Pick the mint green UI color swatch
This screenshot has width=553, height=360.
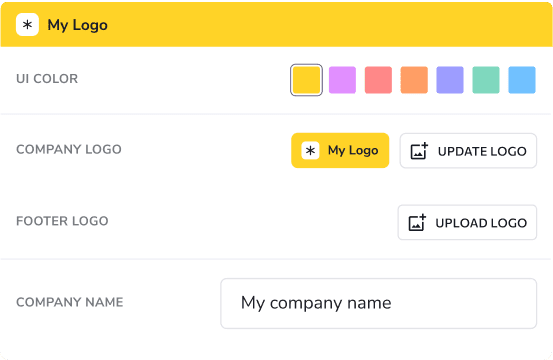(486, 80)
